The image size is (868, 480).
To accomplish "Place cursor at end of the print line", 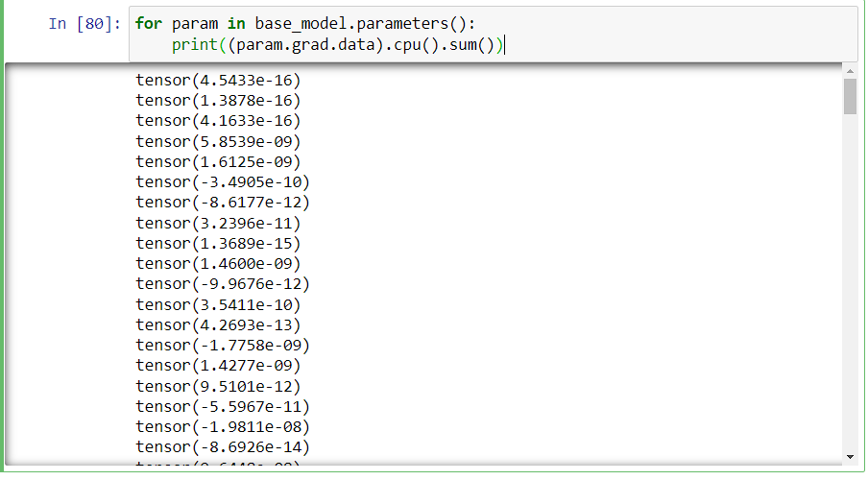I will coord(503,45).
